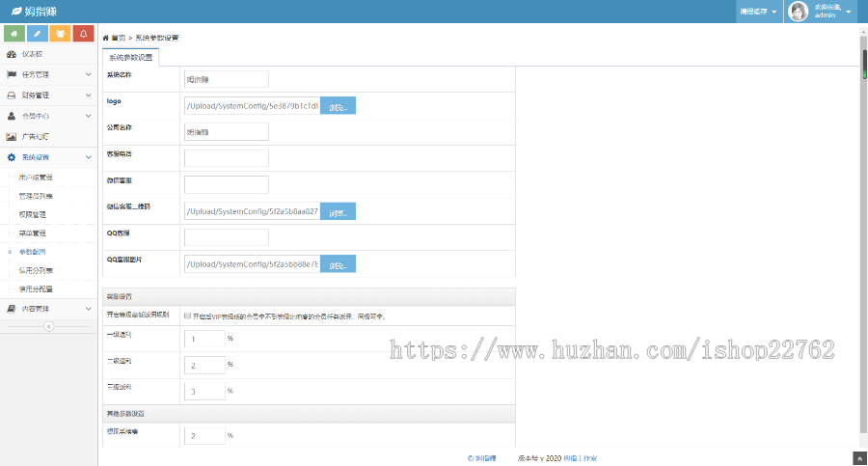Expand the 内容管理 sidebar section

point(48,309)
